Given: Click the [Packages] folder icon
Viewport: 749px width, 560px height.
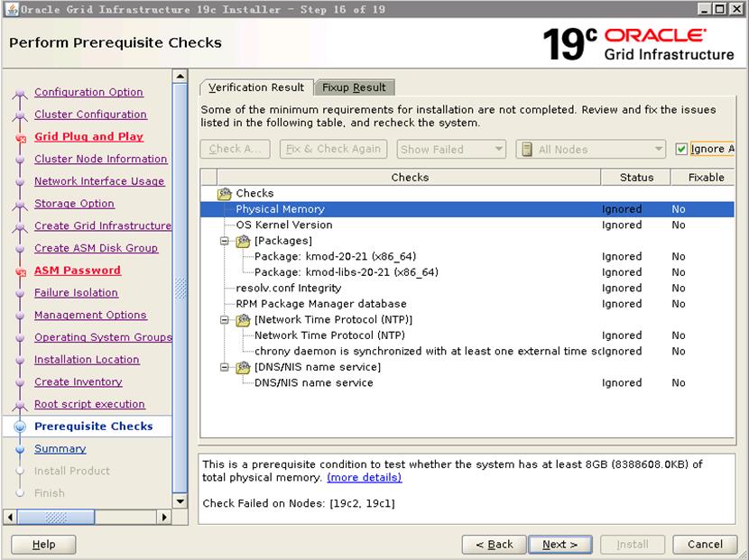Looking at the screenshot, I should pyautogui.click(x=243, y=241).
